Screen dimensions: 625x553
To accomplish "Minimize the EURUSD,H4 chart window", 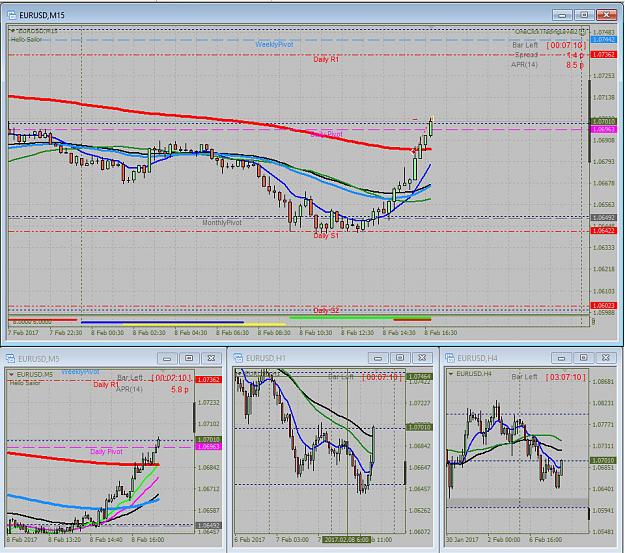I will click(x=561, y=358).
